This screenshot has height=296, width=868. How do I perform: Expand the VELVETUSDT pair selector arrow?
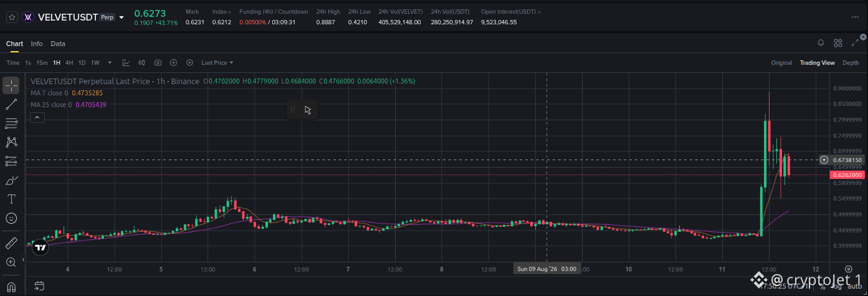click(x=121, y=17)
